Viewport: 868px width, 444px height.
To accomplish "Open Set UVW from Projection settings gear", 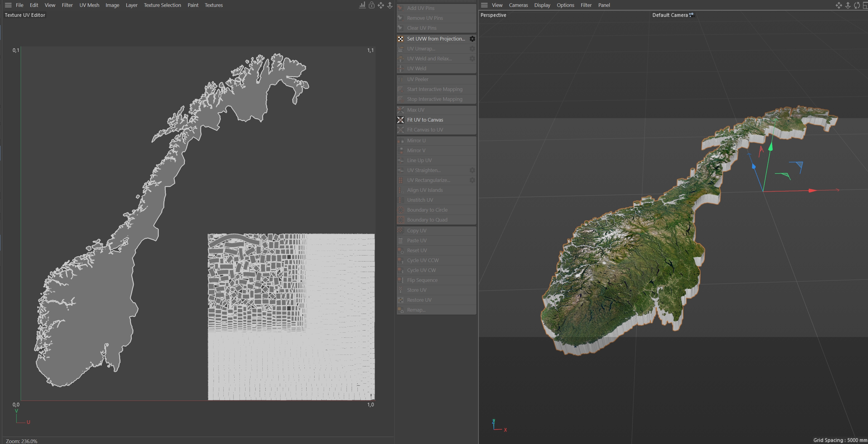I will point(472,39).
